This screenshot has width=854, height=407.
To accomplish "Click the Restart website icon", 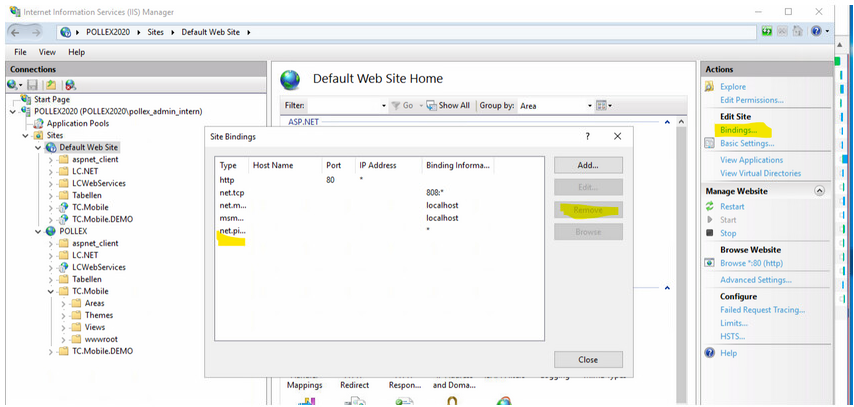I will tap(710, 206).
